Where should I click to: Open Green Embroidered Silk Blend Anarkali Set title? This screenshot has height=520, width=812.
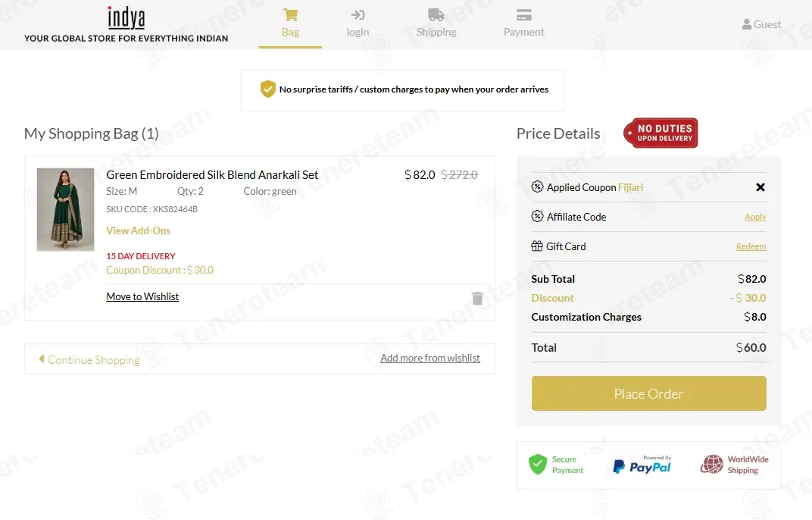212,174
